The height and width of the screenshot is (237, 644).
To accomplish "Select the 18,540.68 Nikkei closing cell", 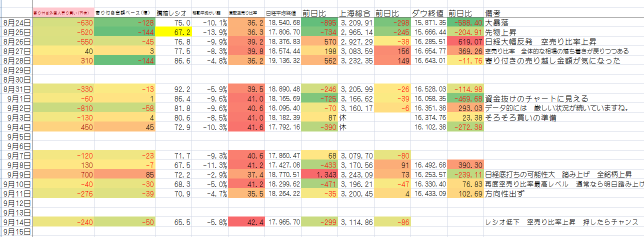I will [283, 23].
